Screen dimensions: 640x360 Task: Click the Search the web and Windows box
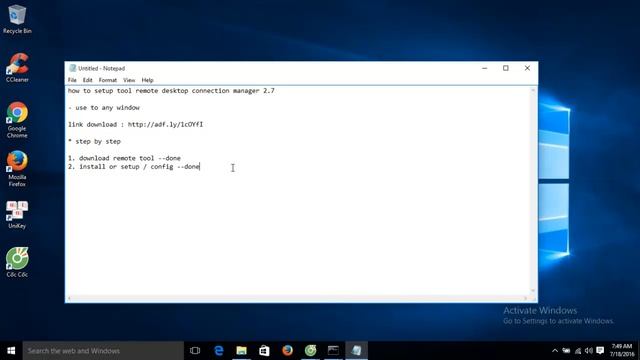(x=103, y=351)
